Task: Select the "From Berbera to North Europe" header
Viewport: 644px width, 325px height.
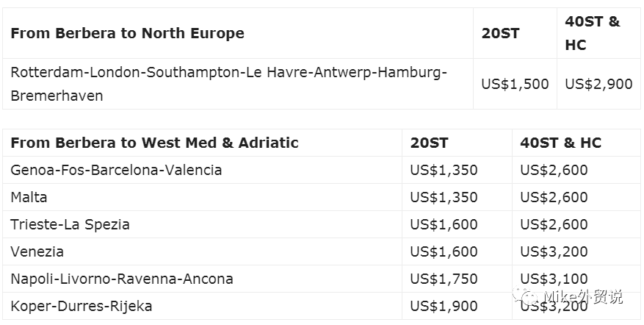Action: pyautogui.click(x=128, y=33)
